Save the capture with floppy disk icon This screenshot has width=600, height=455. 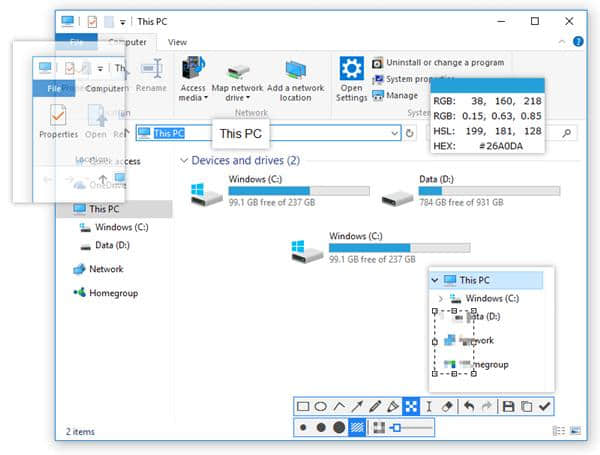[508, 407]
